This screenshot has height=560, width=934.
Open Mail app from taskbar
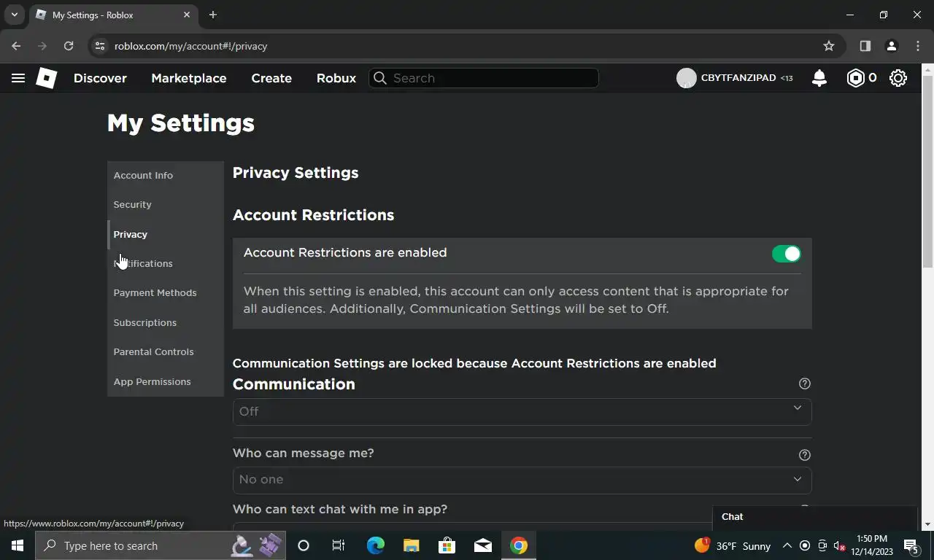tap(483, 545)
